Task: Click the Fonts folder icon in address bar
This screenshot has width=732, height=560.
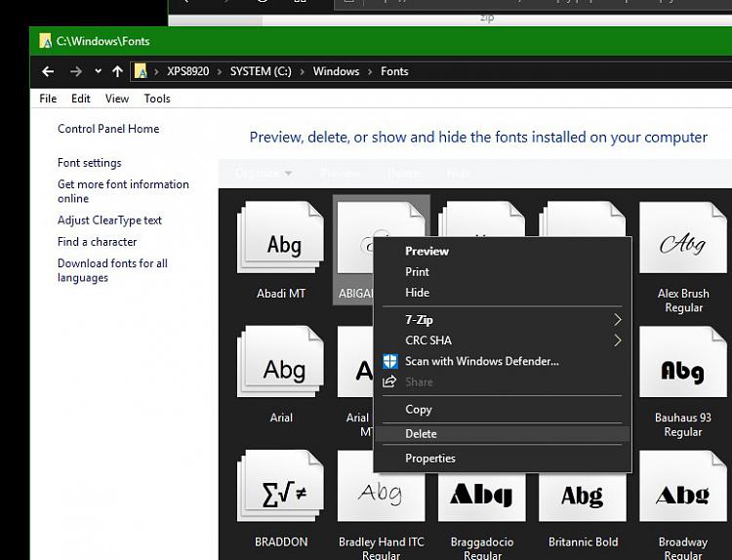Action: [x=141, y=71]
